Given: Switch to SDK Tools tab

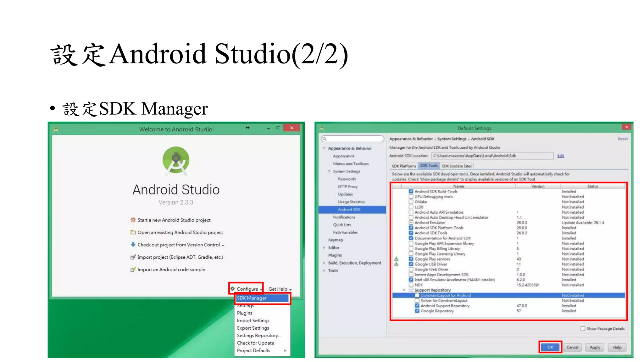Looking at the screenshot, I should [x=429, y=166].
